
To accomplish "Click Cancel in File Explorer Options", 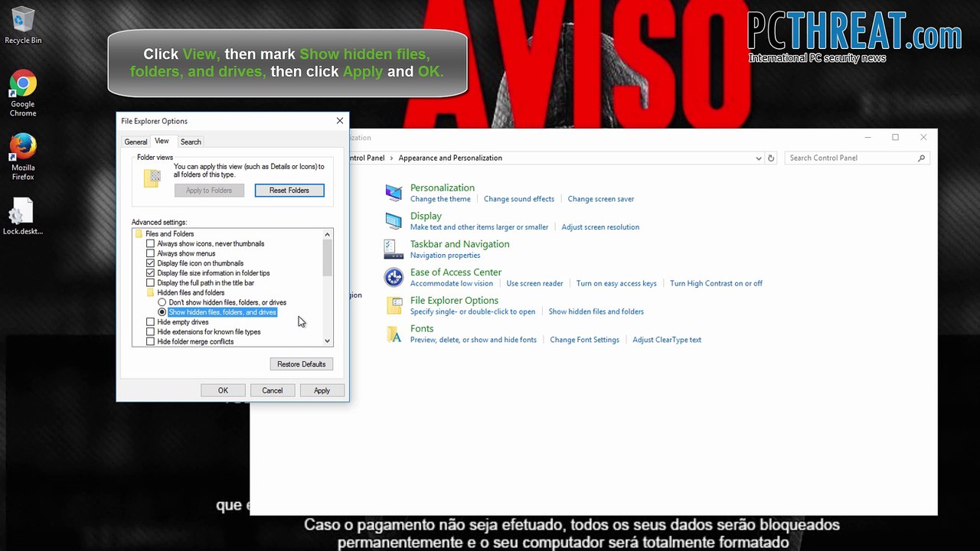I will (273, 390).
